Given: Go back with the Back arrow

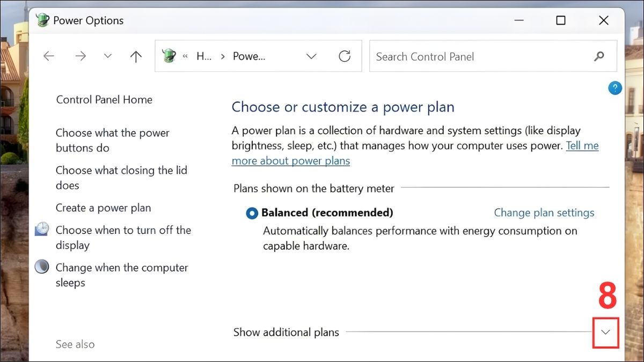Looking at the screenshot, I should [49, 56].
